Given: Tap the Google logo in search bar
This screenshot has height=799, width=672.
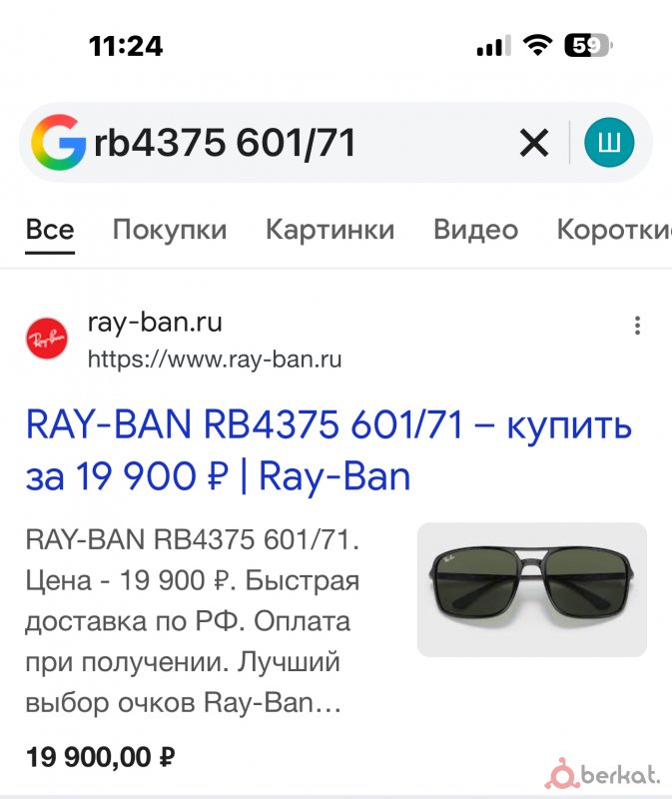Looking at the screenshot, I should coord(58,142).
